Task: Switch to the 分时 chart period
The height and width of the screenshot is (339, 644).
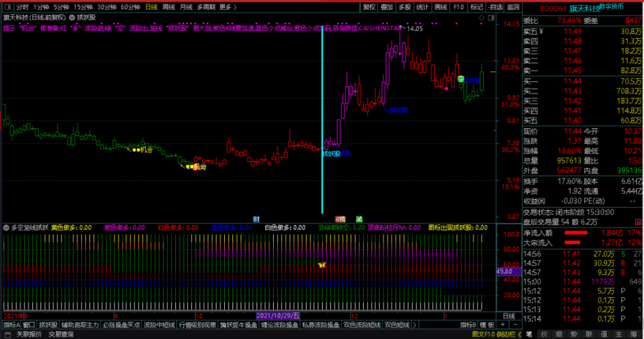Action: click(x=23, y=7)
